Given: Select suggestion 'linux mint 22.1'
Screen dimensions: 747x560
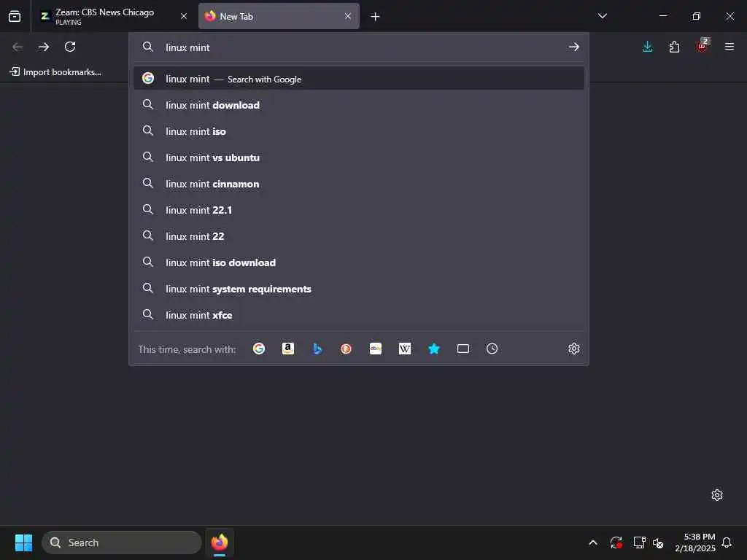Looking at the screenshot, I should pos(359,210).
